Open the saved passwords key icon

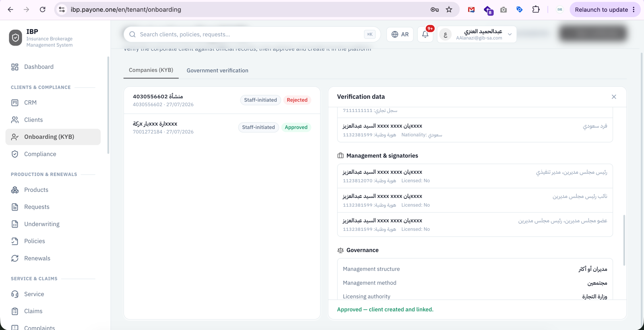(x=435, y=10)
